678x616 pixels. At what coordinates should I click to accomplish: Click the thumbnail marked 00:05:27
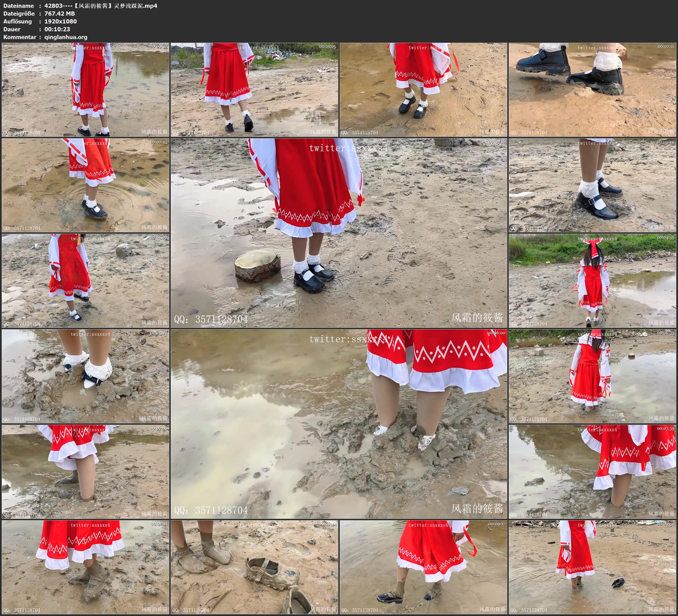85,376
